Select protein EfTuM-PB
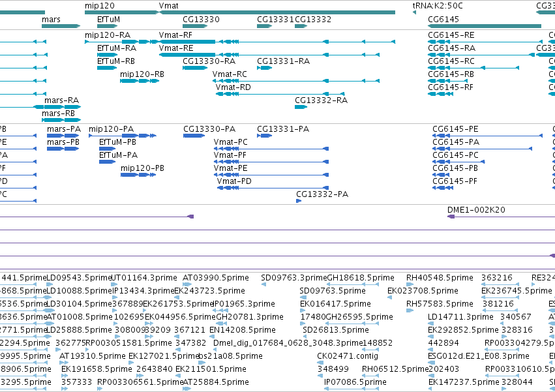Screen dimensions: 555x392 (x=117, y=142)
